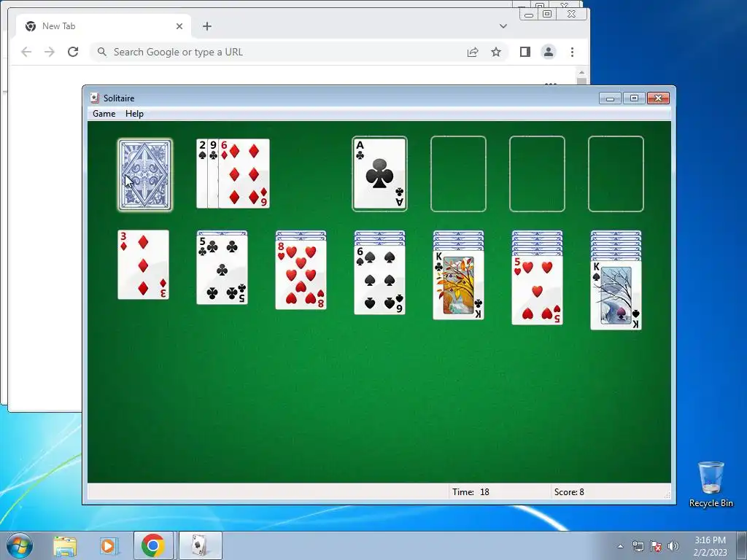Click the volume speaker tray icon
The width and height of the screenshot is (747, 560).
point(673,546)
